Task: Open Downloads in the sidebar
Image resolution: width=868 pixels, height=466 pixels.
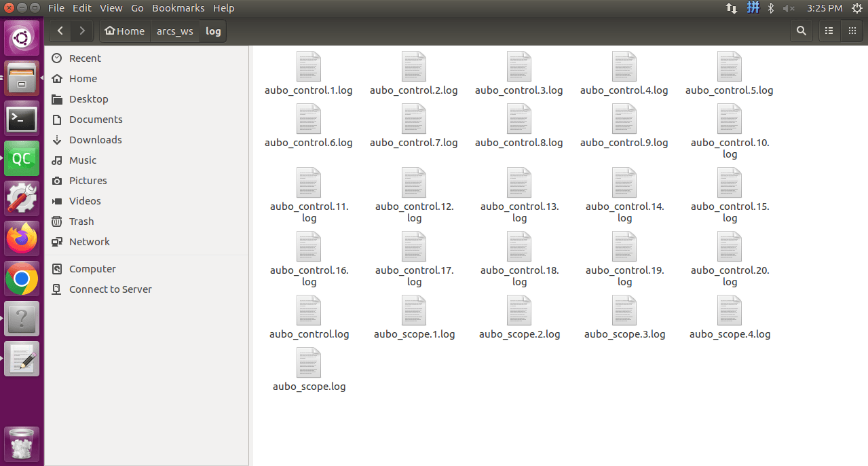Action: (96, 140)
